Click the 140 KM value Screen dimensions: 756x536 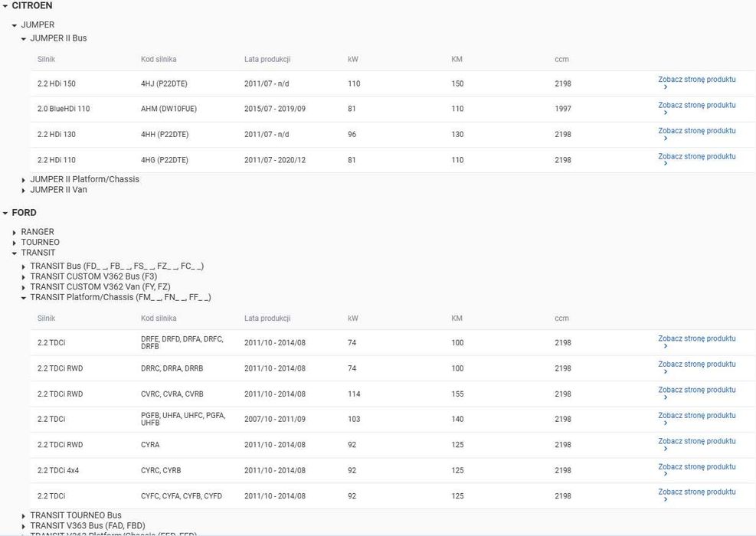[x=457, y=420]
